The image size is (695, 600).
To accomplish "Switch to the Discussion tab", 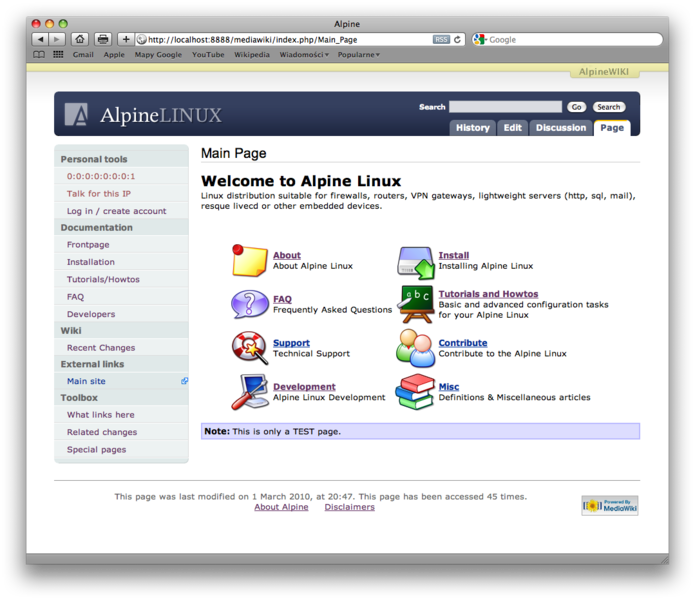I will tap(561, 128).
